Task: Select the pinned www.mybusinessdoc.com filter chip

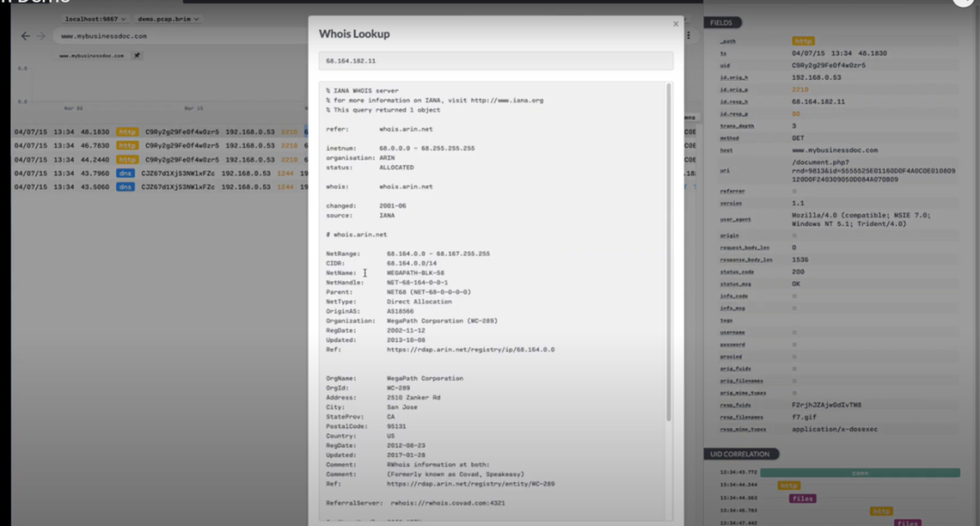Action: [x=92, y=55]
